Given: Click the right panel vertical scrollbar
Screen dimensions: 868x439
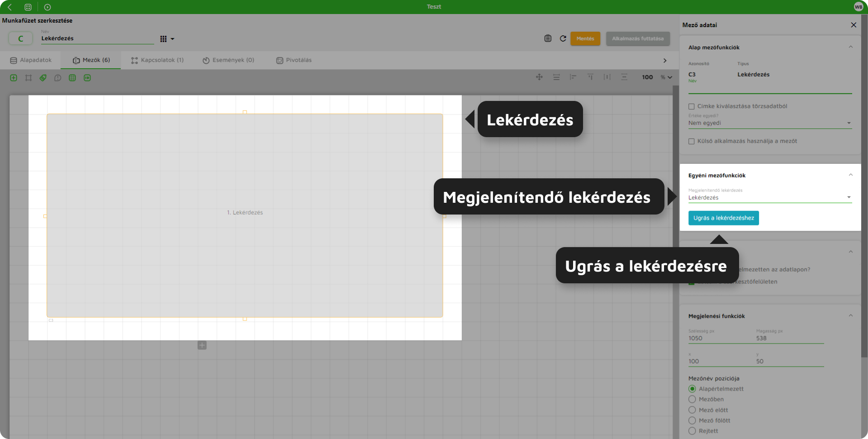Looking at the screenshot, I should click(x=864, y=186).
